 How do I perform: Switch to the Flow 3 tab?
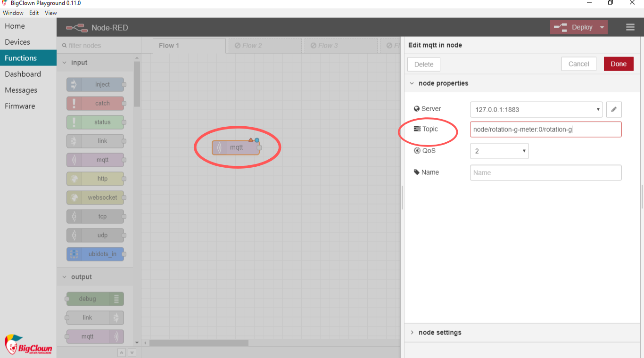[x=341, y=46]
